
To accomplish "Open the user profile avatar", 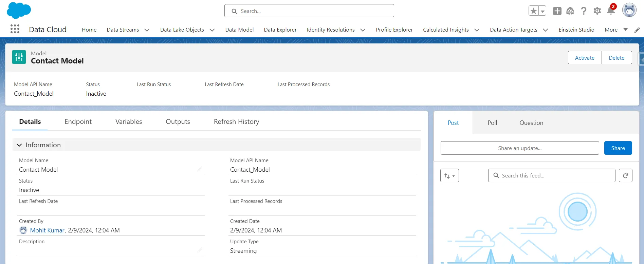I will click(629, 10).
